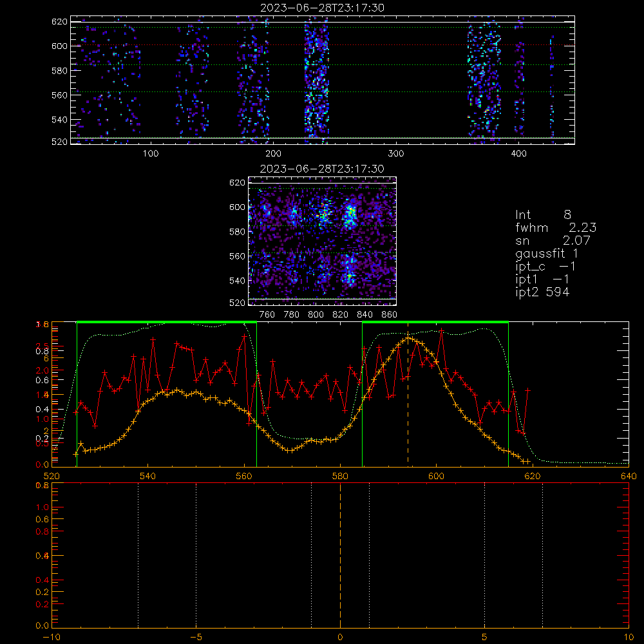Click the white dotted line at -5 in bottom plot

coord(196,555)
